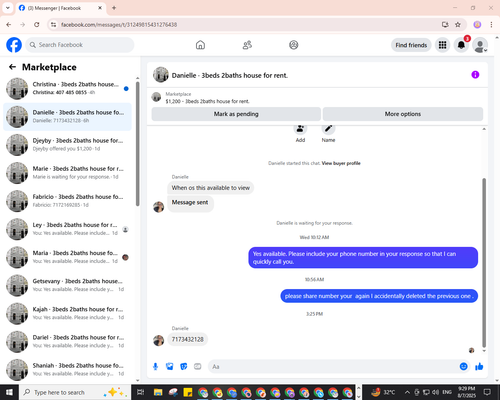Click the Facebook logo
Screen dimensions: 500x400
[14, 45]
